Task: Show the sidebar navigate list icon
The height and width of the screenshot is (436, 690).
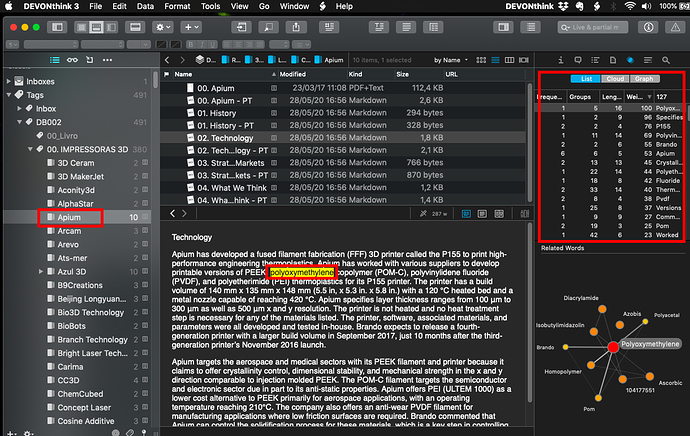Action: [55, 60]
